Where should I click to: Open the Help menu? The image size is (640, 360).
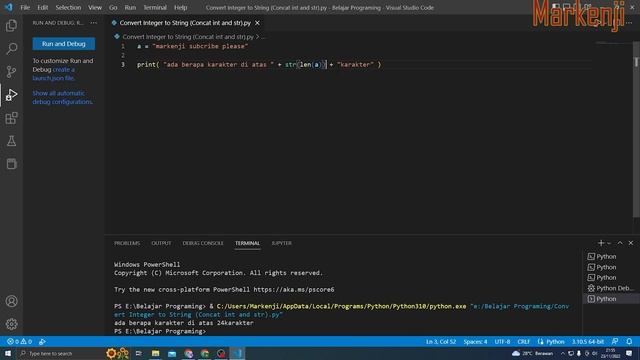click(x=180, y=7)
